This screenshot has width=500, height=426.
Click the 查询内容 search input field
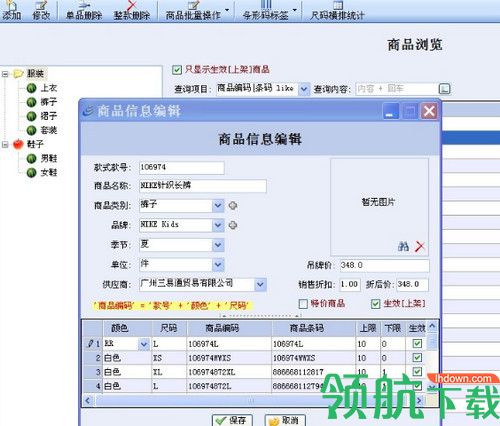(397, 89)
